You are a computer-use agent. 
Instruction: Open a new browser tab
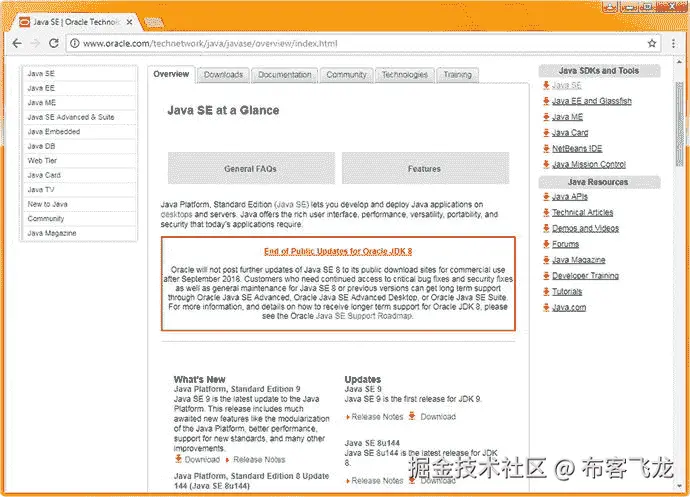point(153,22)
